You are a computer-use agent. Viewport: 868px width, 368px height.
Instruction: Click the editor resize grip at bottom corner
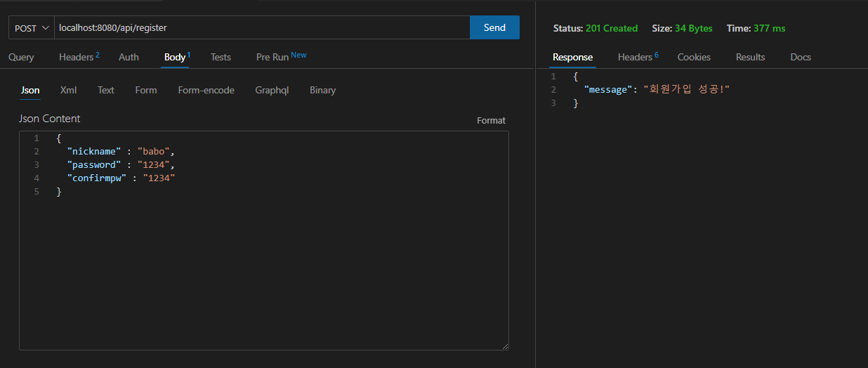point(504,346)
